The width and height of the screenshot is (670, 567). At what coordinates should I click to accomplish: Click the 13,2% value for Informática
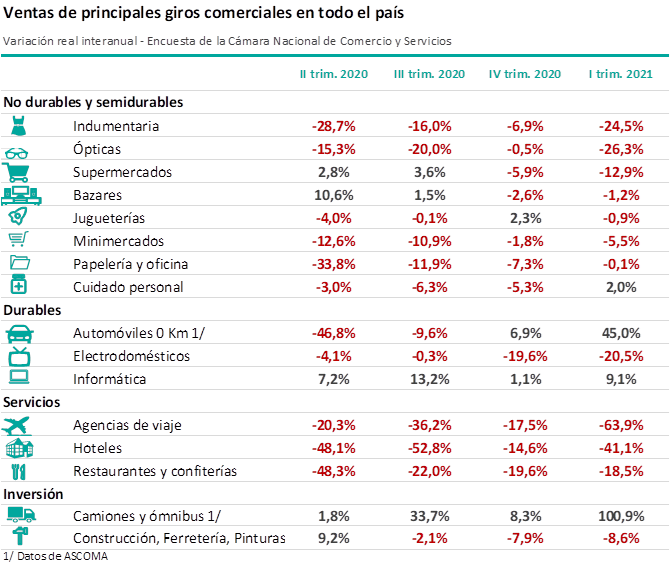coord(429,379)
